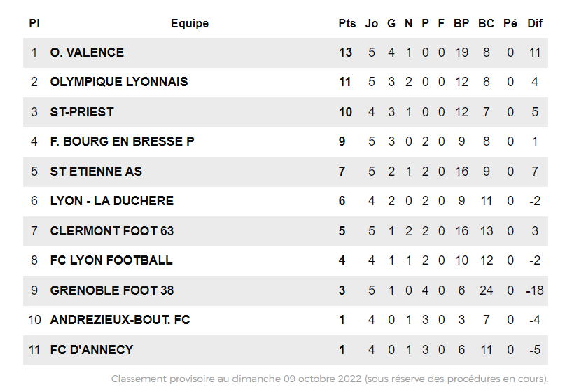Click the Equipe column header

(x=190, y=23)
